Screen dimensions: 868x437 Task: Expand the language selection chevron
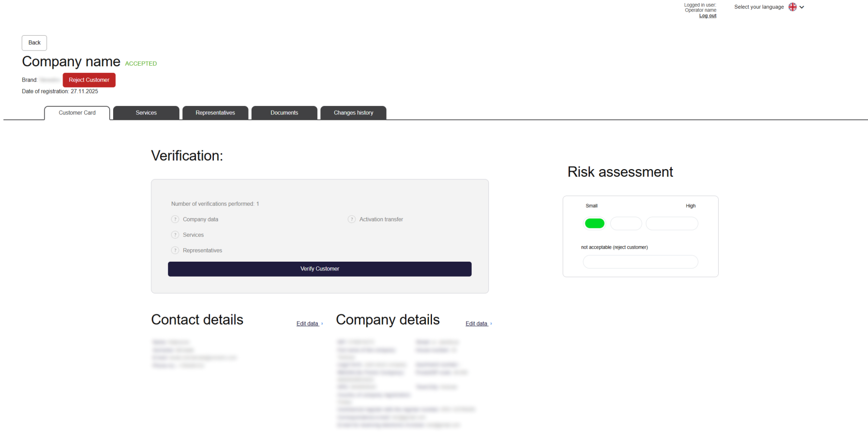pos(802,7)
